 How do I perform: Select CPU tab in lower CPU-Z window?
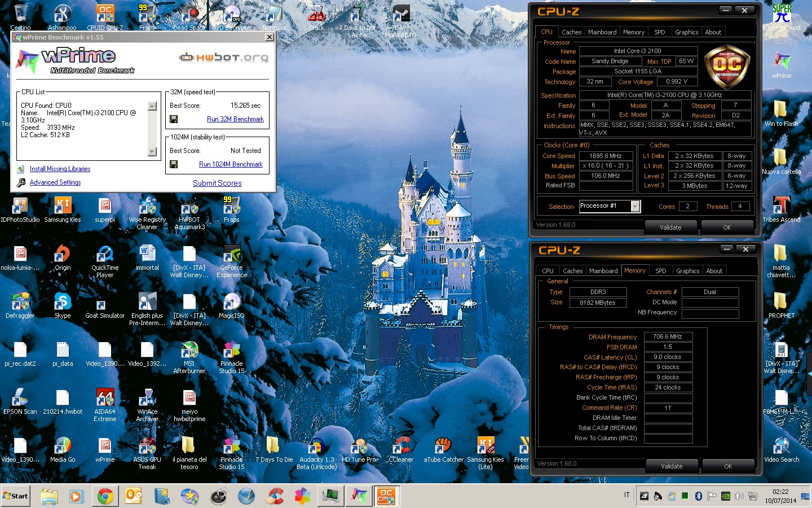click(x=548, y=271)
